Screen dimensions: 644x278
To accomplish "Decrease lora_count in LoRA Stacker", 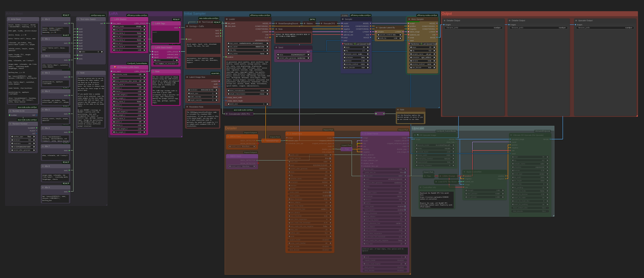I will pyautogui.click(x=114, y=30).
